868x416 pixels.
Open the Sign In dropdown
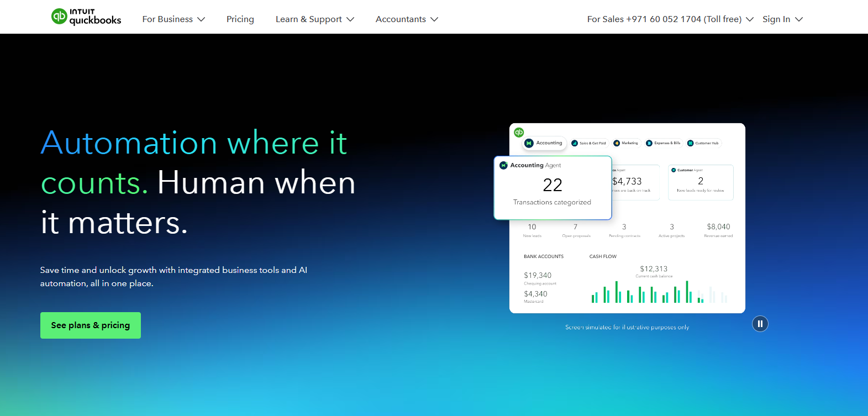pos(782,19)
